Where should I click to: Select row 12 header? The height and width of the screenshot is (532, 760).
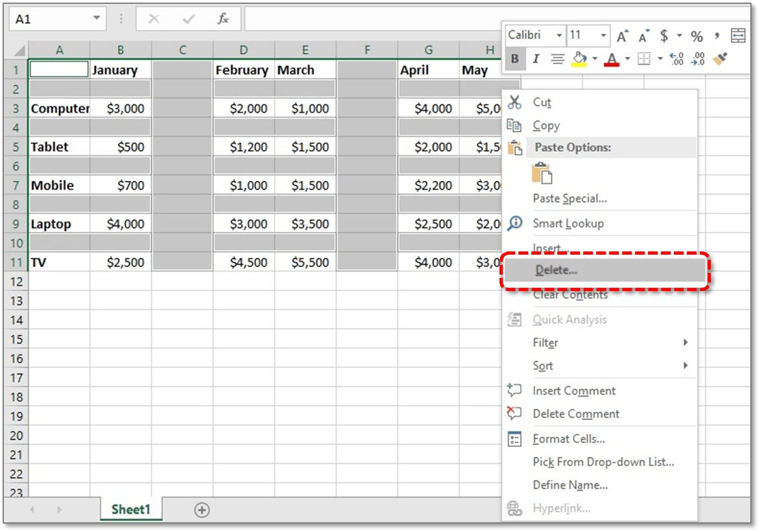pyautogui.click(x=16, y=281)
